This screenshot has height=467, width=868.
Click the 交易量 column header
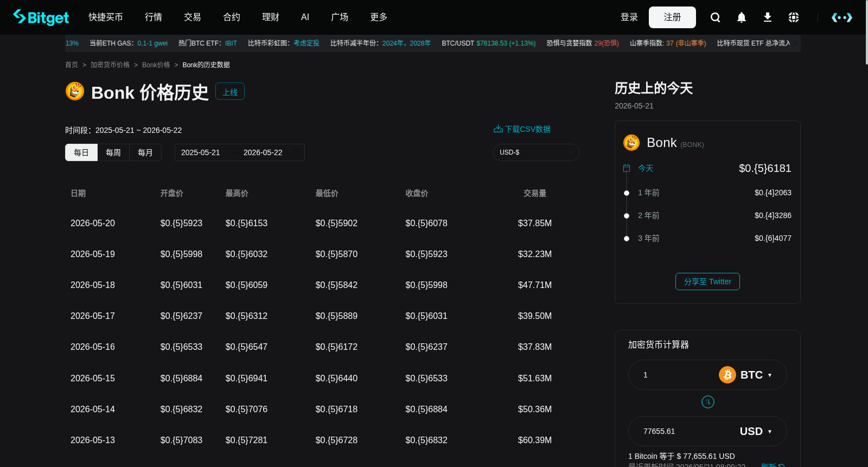pos(535,193)
